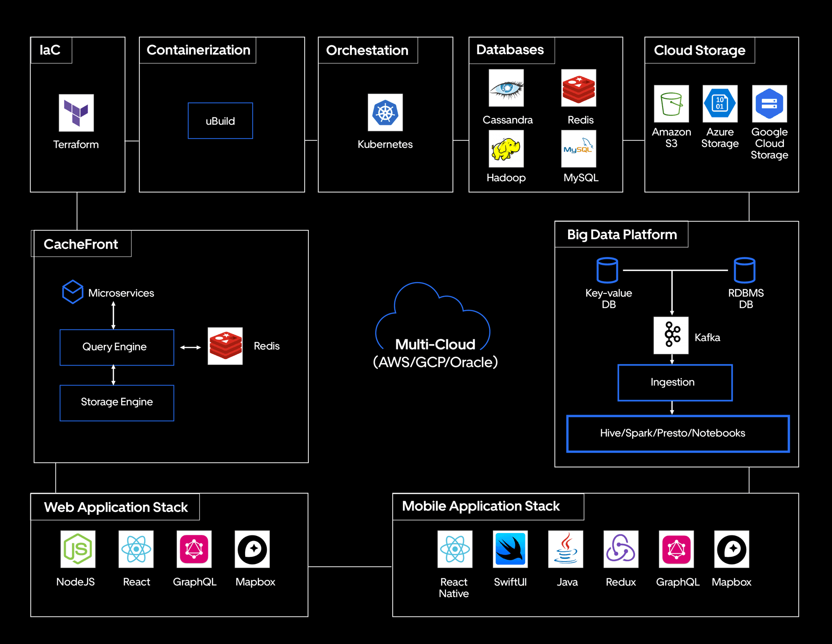The width and height of the screenshot is (832, 644).
Task: Click the Kafka label
Action: (708, 337)
